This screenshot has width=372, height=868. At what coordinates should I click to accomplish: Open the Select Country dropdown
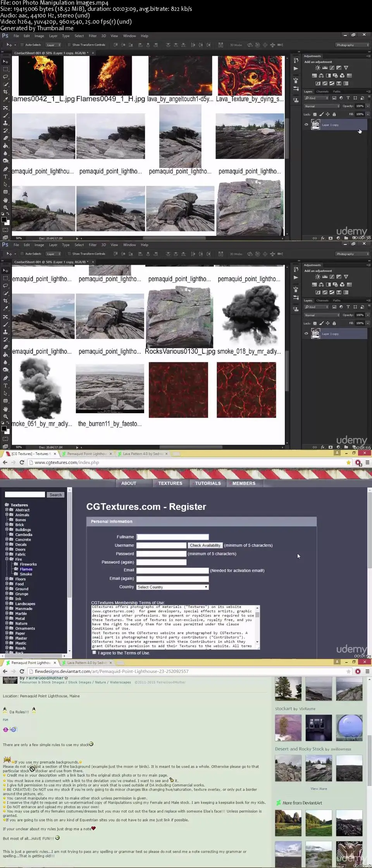[172, 587]
